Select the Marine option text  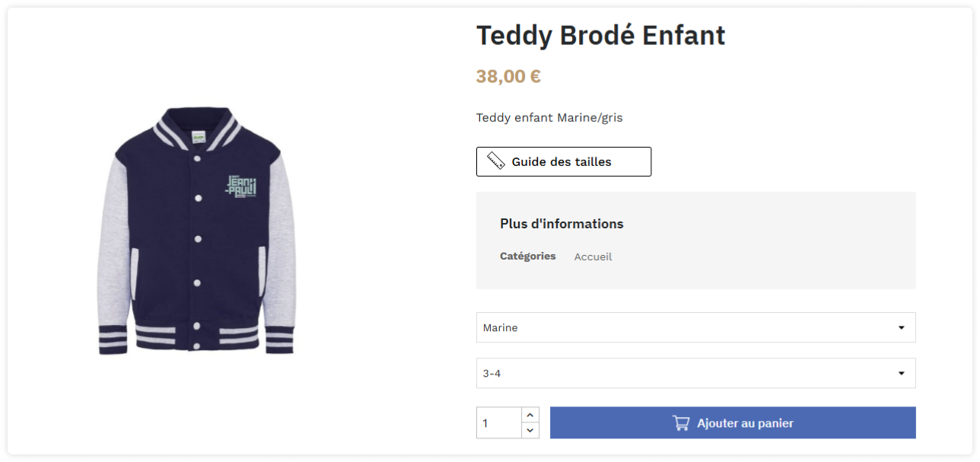pyautogui.click(x=501, y=328)
